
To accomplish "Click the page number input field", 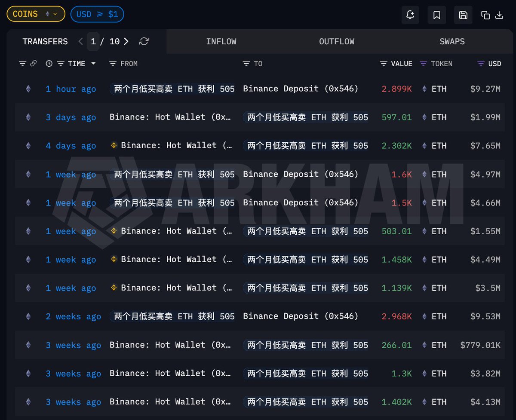I will [x=93, y=41].
